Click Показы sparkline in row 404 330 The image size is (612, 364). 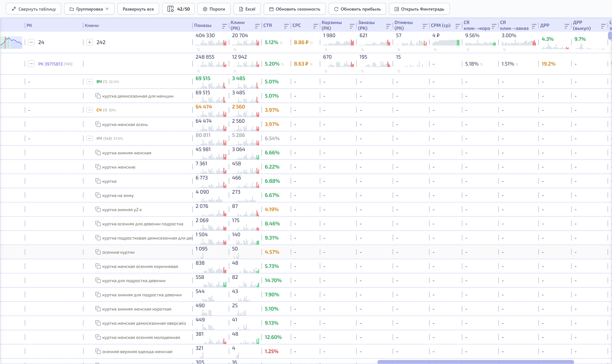coord(211,43)
